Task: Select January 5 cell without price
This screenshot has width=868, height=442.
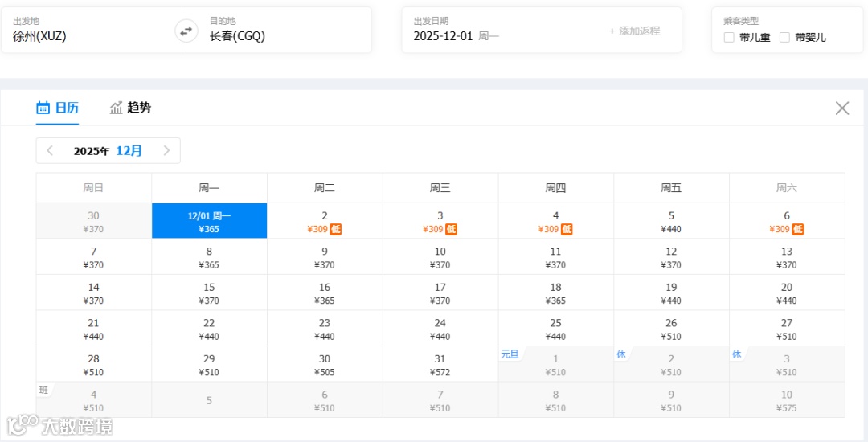Action: pyautogui.click(x=209, y=400)
